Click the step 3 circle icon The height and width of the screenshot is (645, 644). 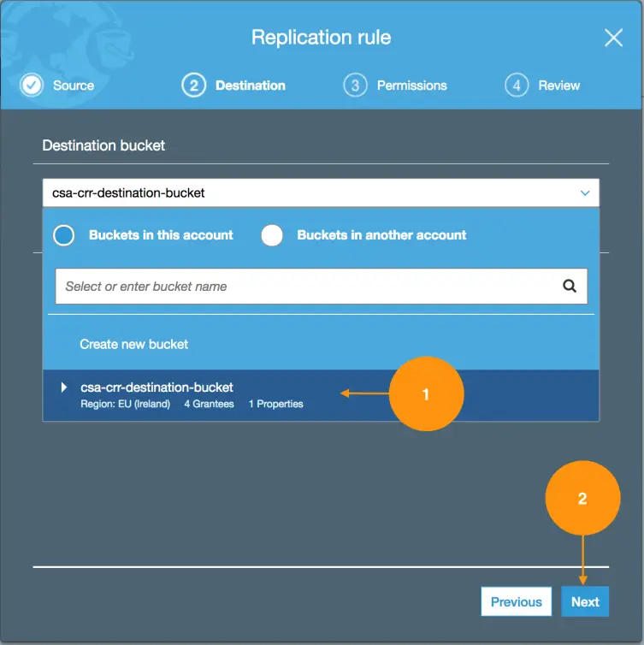[355, 86]
